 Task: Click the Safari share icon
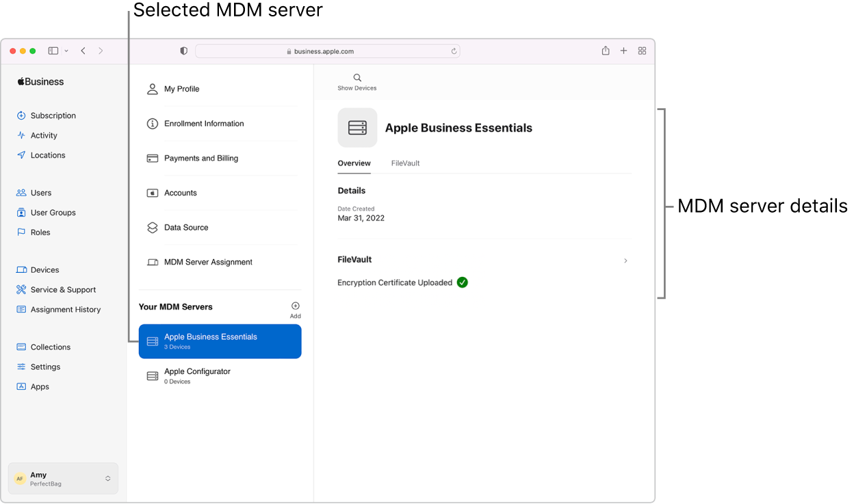click(605, 51)
